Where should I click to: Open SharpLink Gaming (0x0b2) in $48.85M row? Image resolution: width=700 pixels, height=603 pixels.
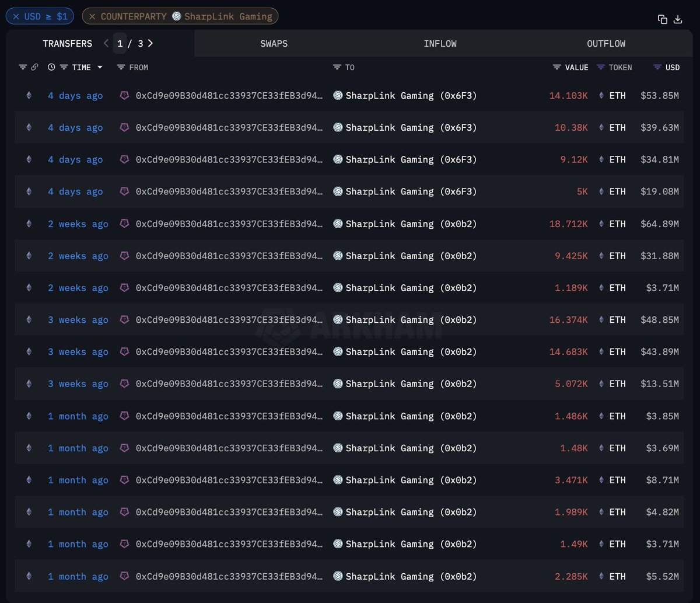411,320
